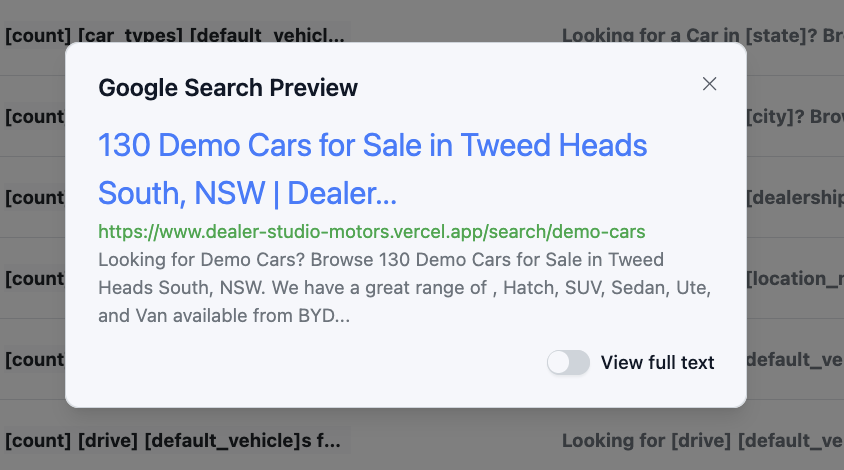This screenshot has height=470, width=844.
Task: Click the "Google Search Preview" heading
Action: (228, 88)
